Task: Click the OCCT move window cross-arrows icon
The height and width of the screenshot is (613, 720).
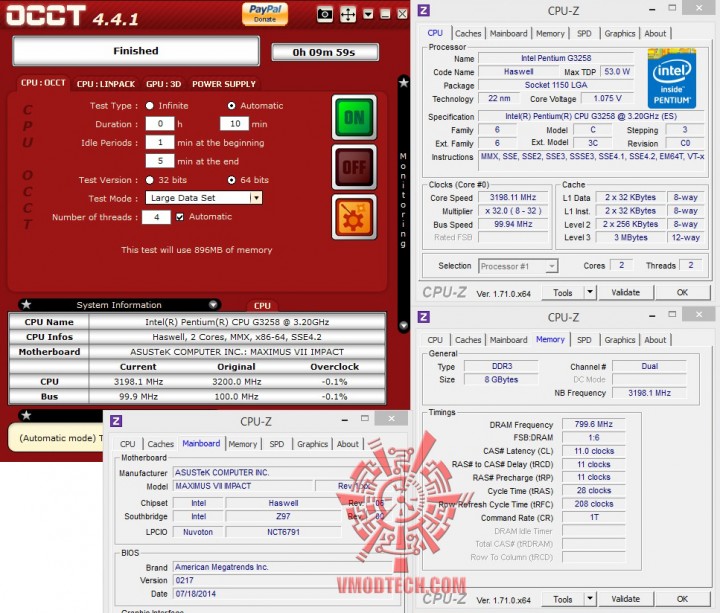Action: pos(348,14)
